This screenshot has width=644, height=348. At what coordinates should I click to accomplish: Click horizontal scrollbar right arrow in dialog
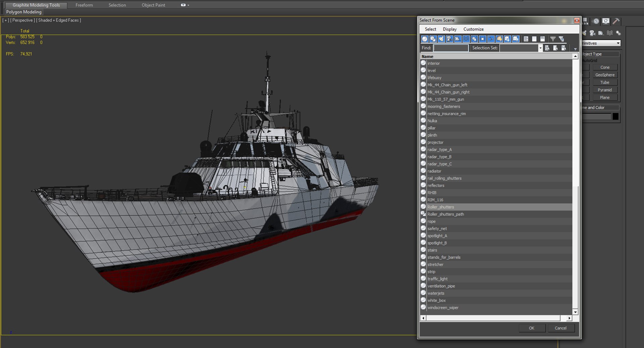point(569,318)
